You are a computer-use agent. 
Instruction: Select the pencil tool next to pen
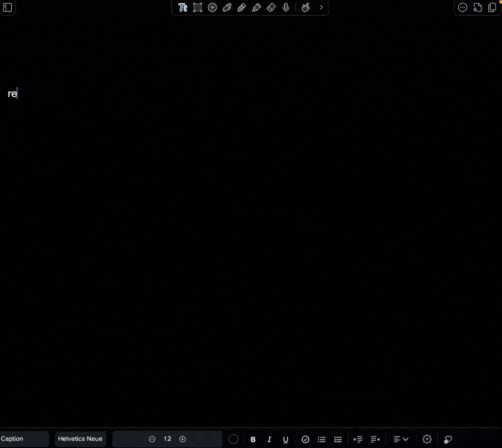pyautogui.click(x=242, y=8)
